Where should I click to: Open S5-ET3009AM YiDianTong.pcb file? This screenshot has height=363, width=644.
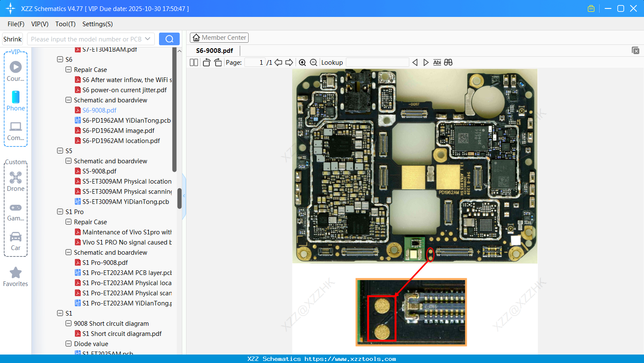(126, 202)
